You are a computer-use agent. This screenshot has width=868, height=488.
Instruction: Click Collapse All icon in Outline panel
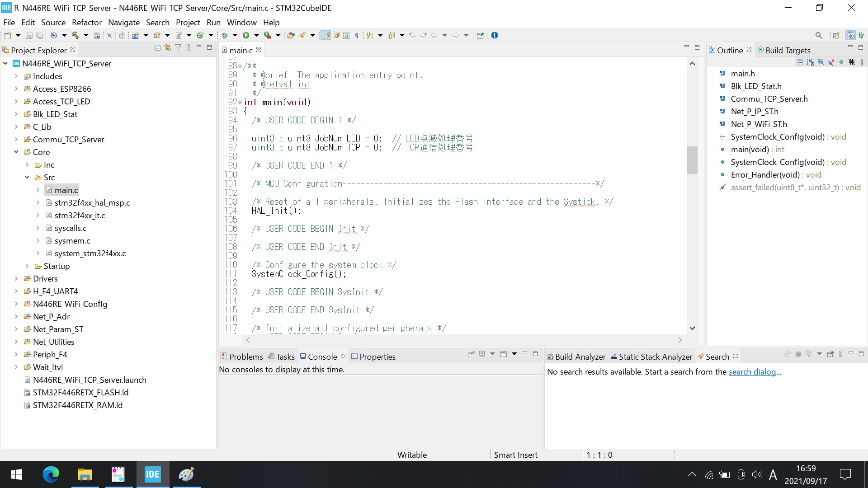(800, 62)
